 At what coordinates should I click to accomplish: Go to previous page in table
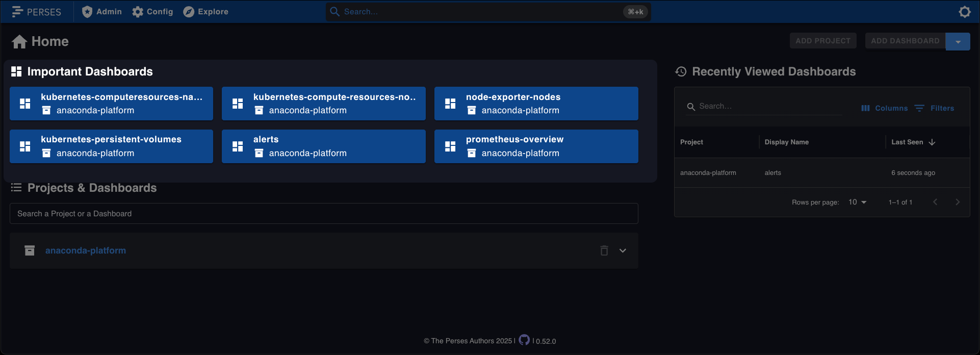click(935, 202)
